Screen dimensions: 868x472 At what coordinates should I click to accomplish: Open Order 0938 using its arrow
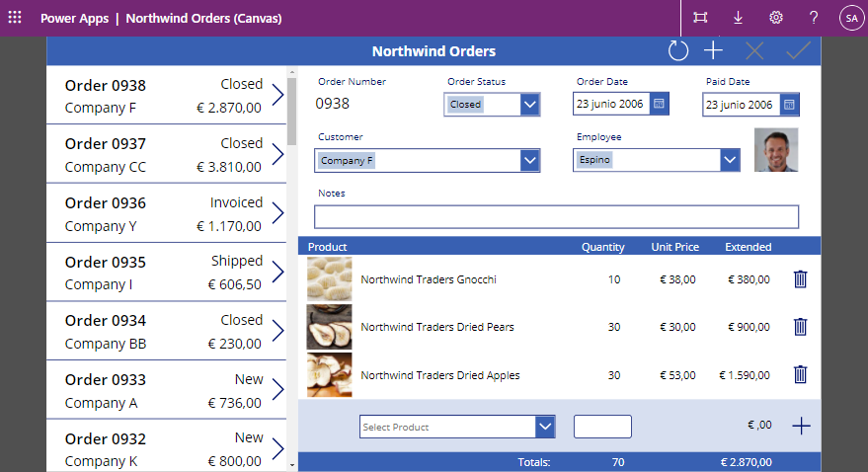pyautogui.click(x=277, y=95)
